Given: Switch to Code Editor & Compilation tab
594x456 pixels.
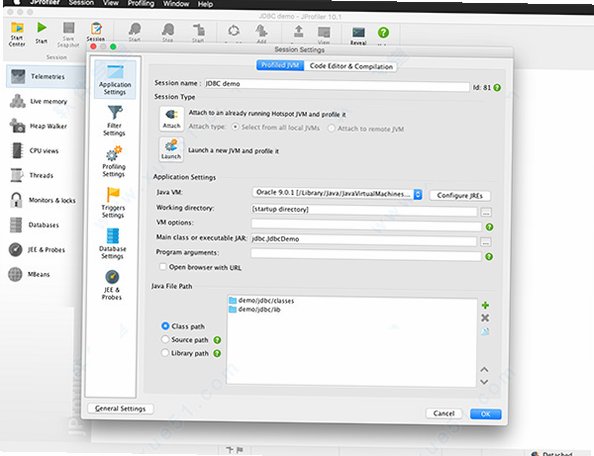Looking at the screenshot, I should (x=351, y=66).
